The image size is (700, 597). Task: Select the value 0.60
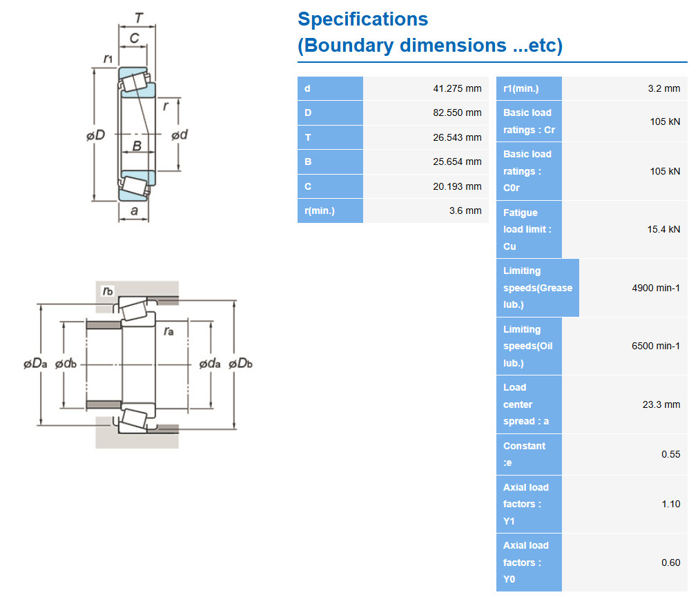(670, 562)
